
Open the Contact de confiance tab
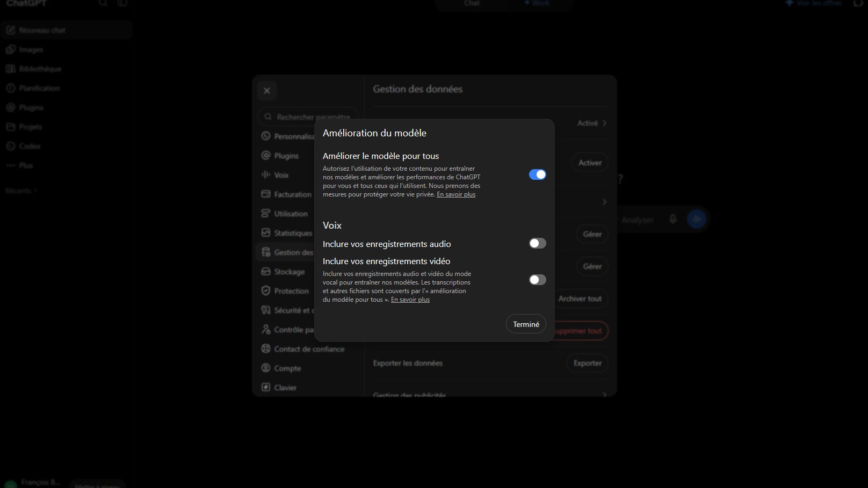[x=307, y=349]
